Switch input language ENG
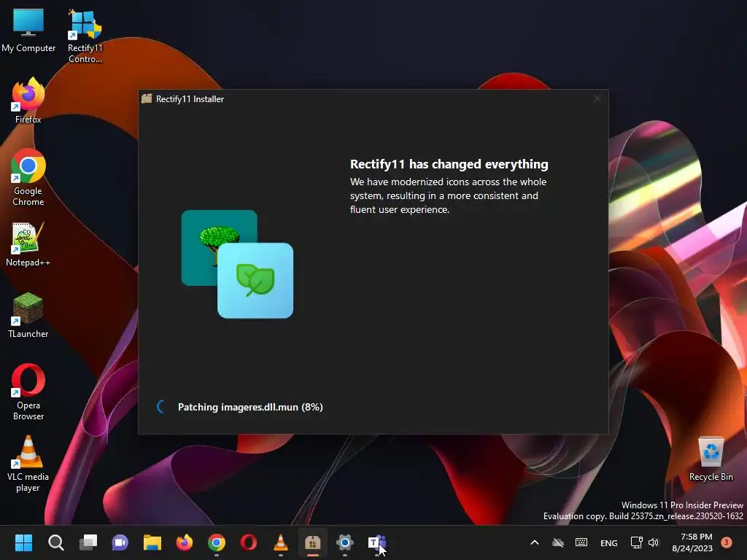The width and height of the screenshot is (747, 560). click(609, 542)
